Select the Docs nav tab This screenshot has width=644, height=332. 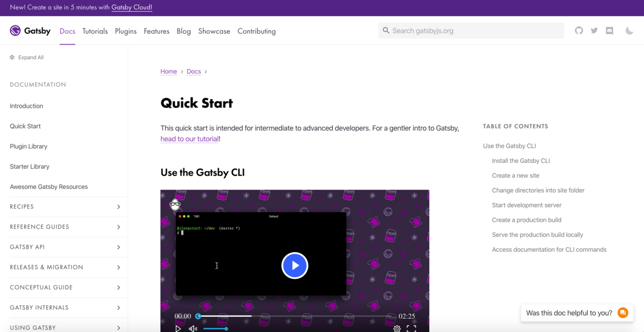[x=67, y=31]
